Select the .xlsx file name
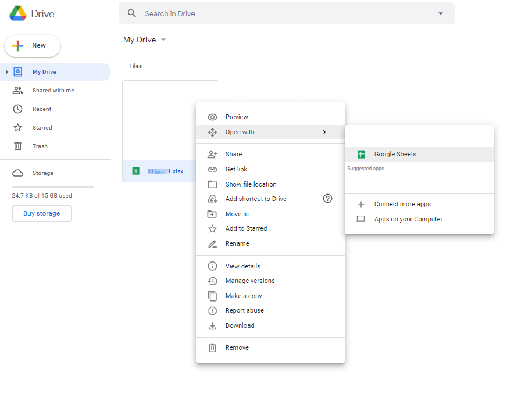The image size is (532, 405). [x=166, y=171]
